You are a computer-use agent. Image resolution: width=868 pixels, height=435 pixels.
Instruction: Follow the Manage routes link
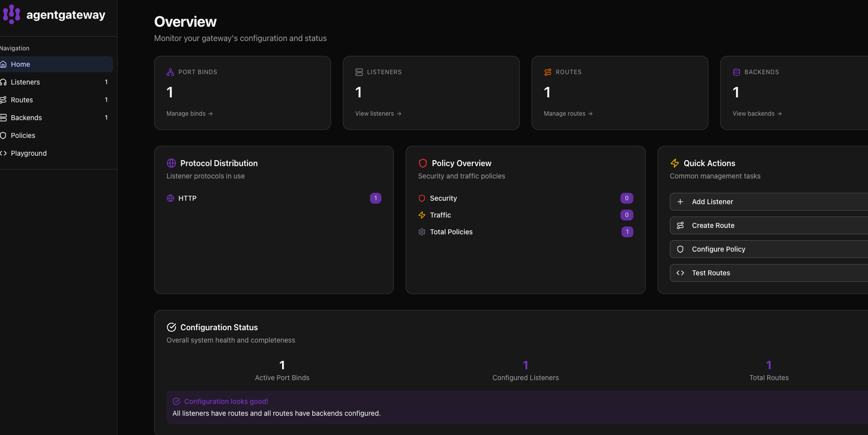[568, 114]
